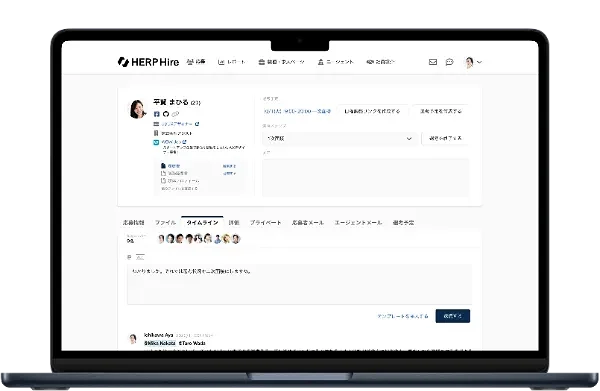Open the mail envelope icon in header

[433, 62]
